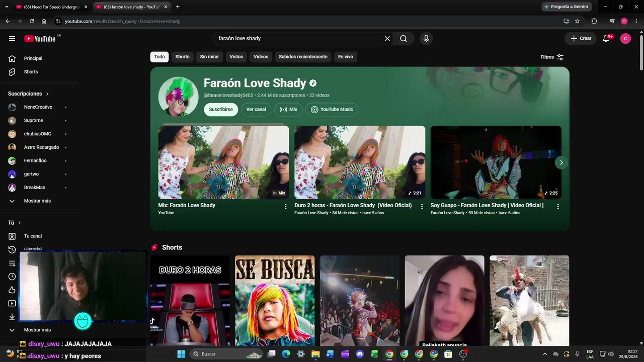Screen dimensions: 644x362
Task: Go to the YouTube home logo
Action: [x=40, y=39]
